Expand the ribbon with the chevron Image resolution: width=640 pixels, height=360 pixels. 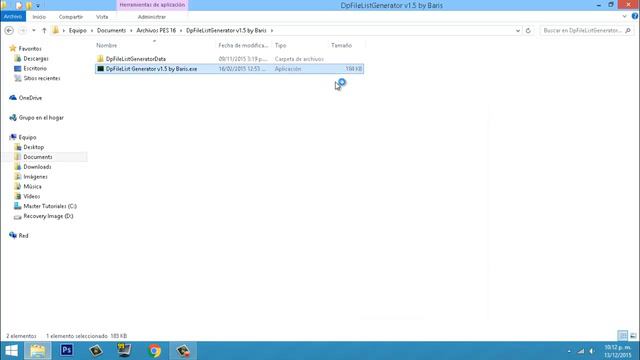point(624,16)
